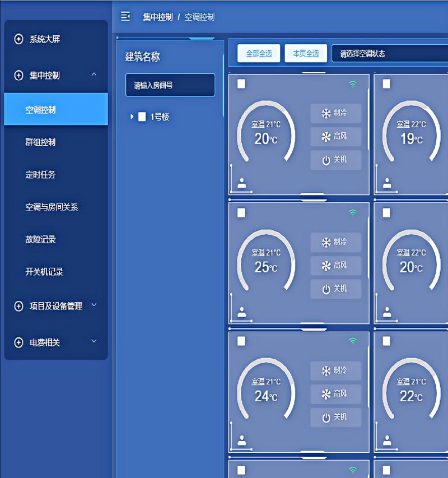This screenshot has width=448, height=478.
Task: Click 集中控制 breadcrumb link
Action: (x=158, y=17)
